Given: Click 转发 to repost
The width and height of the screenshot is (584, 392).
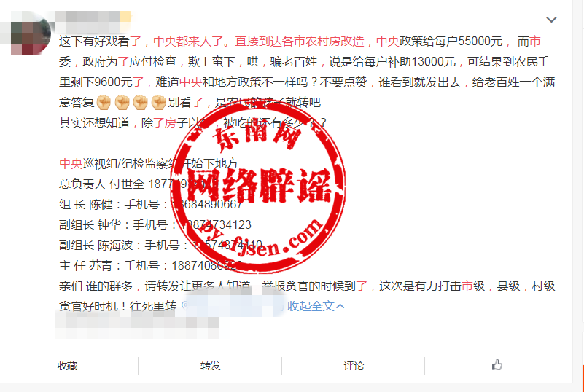Looking at the screenshot, I should coord(211,366).
